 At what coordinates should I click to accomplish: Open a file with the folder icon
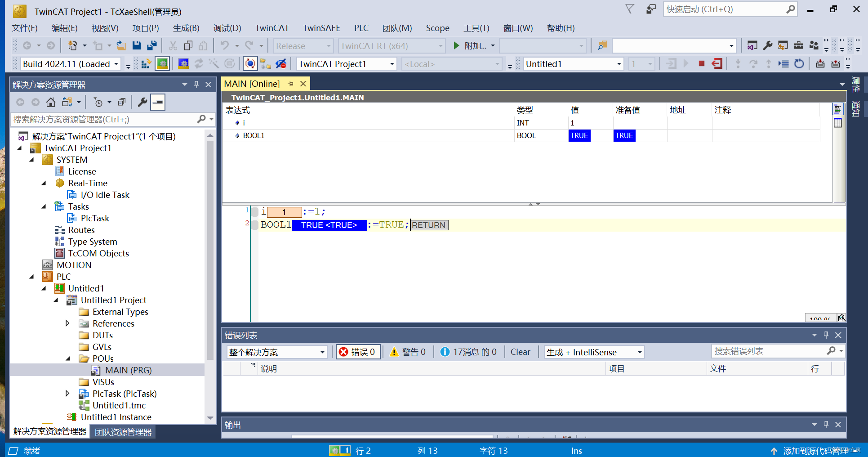(121, 45)
